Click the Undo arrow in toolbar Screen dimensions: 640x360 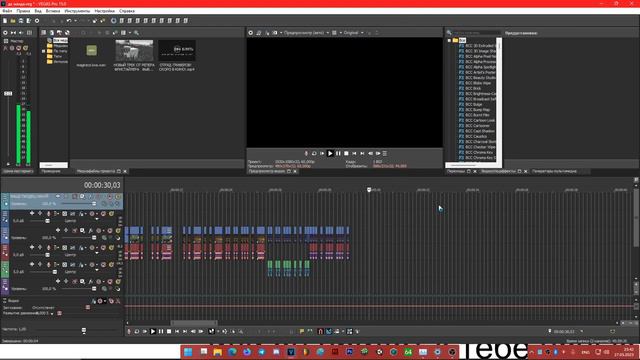pos(69,20)
